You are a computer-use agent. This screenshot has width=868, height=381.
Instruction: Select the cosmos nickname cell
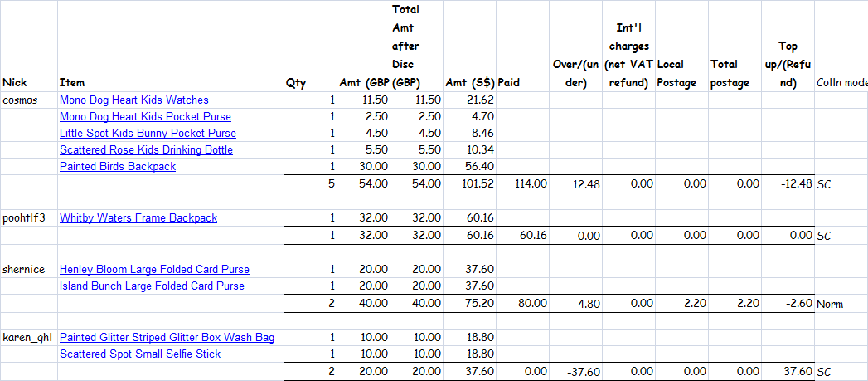pos(29,100)
